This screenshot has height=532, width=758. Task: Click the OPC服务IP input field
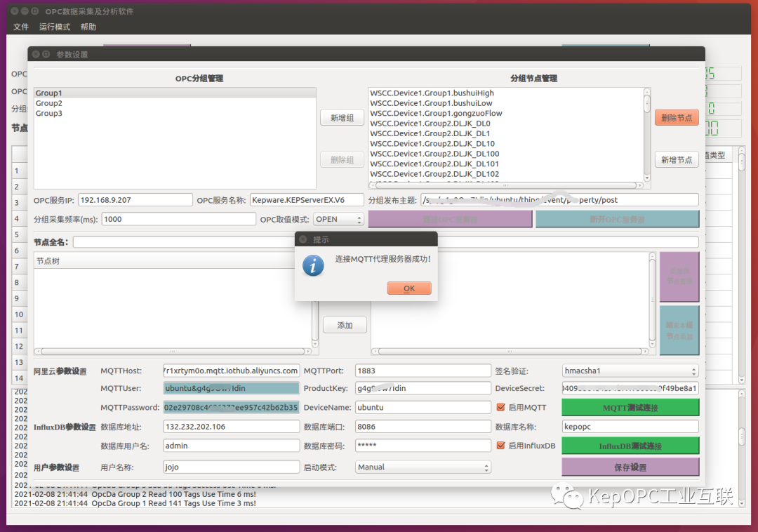tap(135, 200)
